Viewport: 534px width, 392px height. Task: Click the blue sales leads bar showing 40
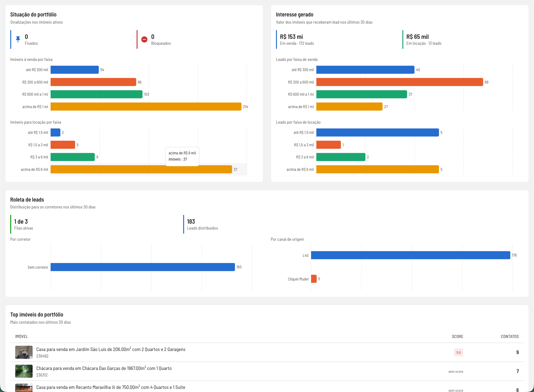(x=365, y=70)
